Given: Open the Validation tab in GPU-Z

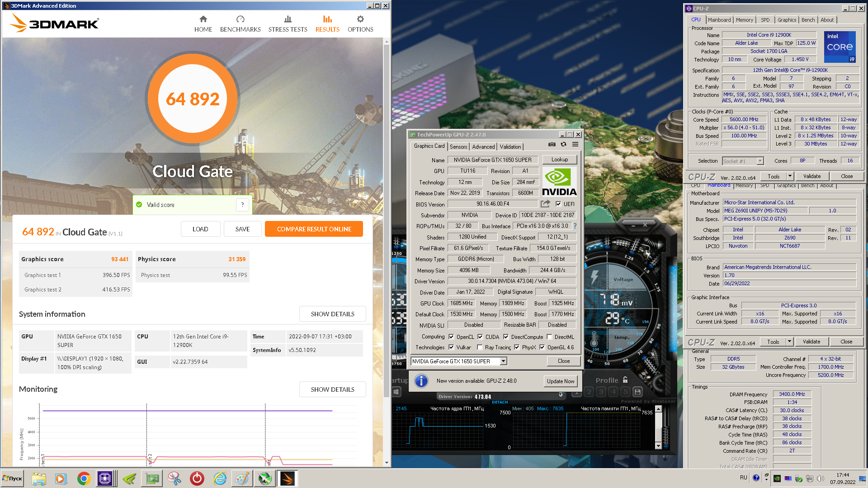Looking at the screenshot, I should [x=510, y=147].
